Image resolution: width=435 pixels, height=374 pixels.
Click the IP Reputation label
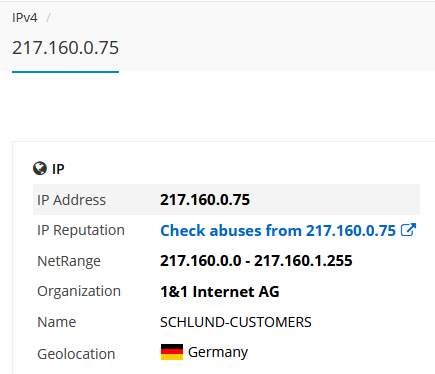point(81,230)
